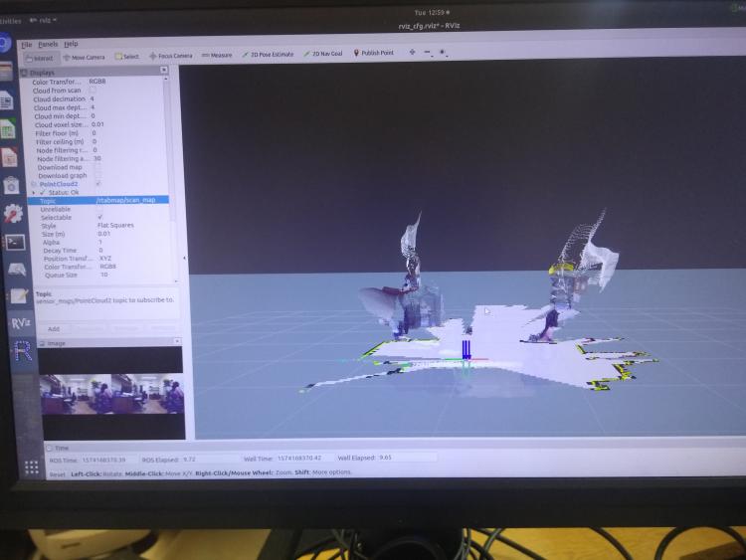Image resolution: width=746 pixels, height=560 pixels.
Task: Uncheck the Selectable option
Action: (x=98, y=218)
